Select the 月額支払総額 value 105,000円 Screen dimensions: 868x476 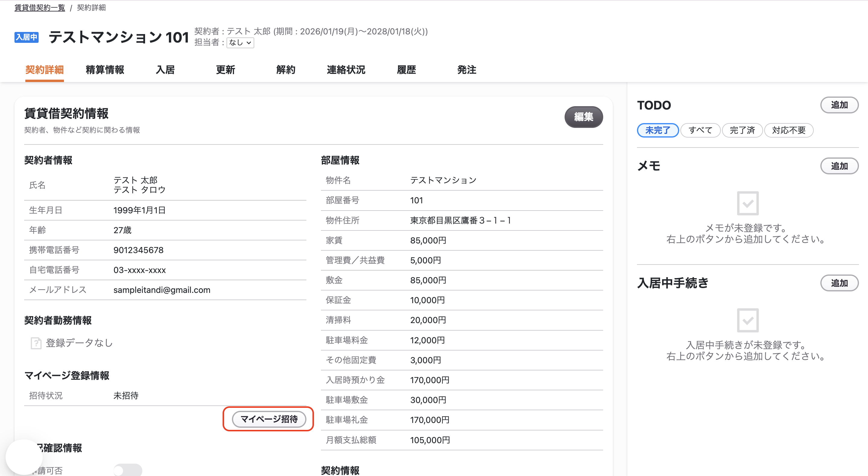point(430,440)
